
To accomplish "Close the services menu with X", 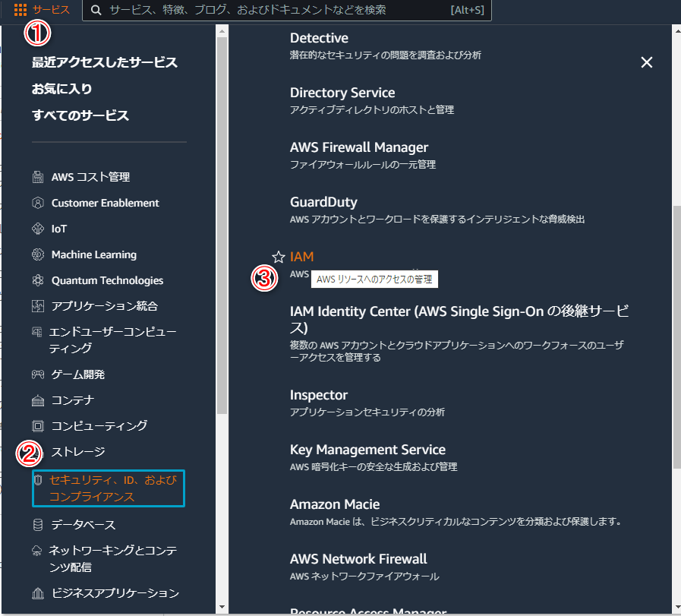I will [647, 62].
